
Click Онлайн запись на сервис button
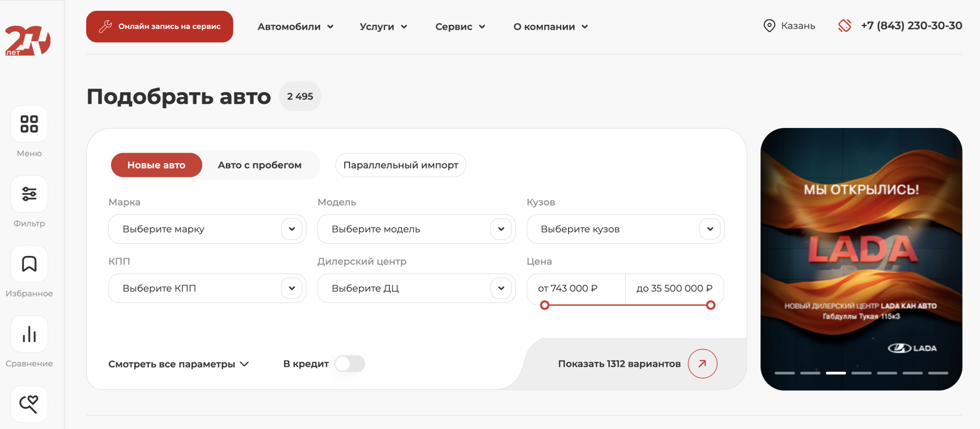(160, 26)
